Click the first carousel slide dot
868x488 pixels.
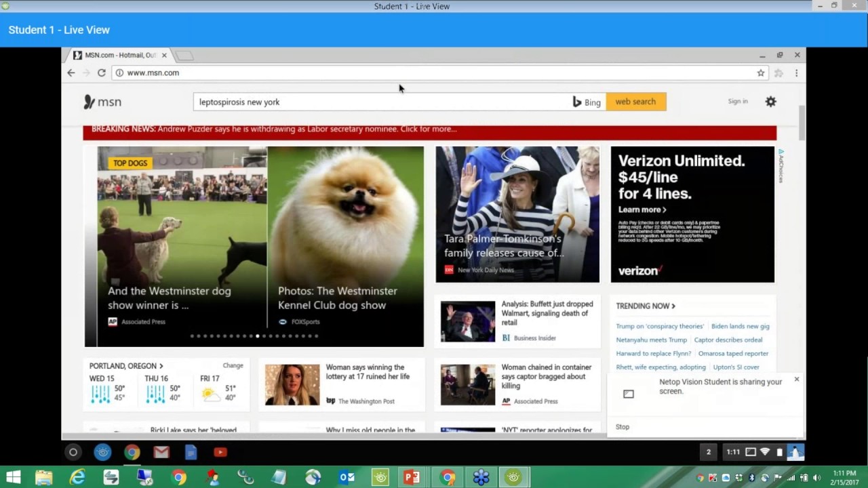click(x=192, y=336)
